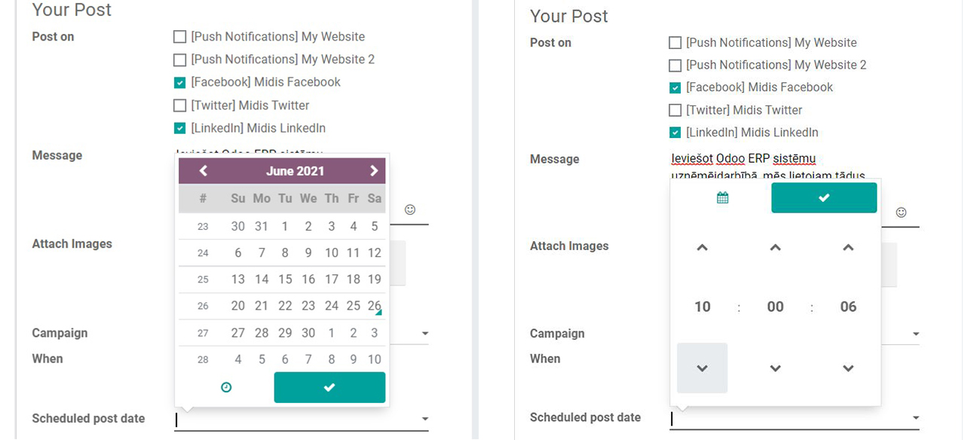980x440 pixels.
Task: Switch back to calendar view icon
Action: [722, 197]
